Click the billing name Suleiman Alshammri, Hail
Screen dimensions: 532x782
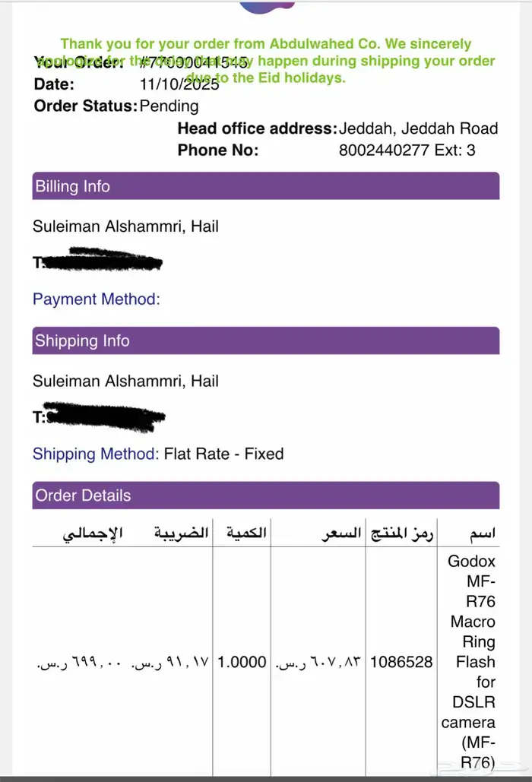[x=126, y=226]
